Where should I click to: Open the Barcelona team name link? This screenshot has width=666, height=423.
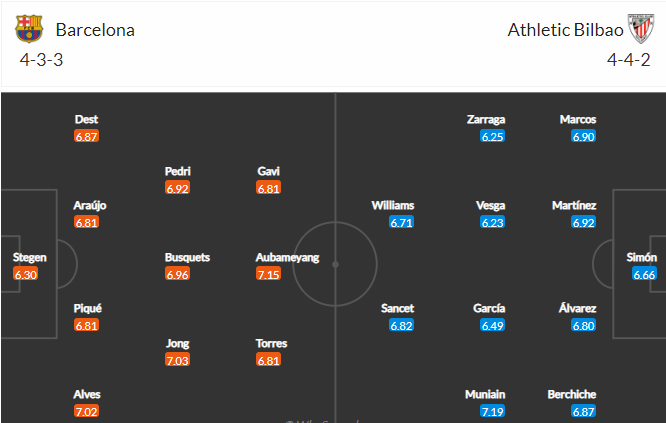(x=95, y=29)
